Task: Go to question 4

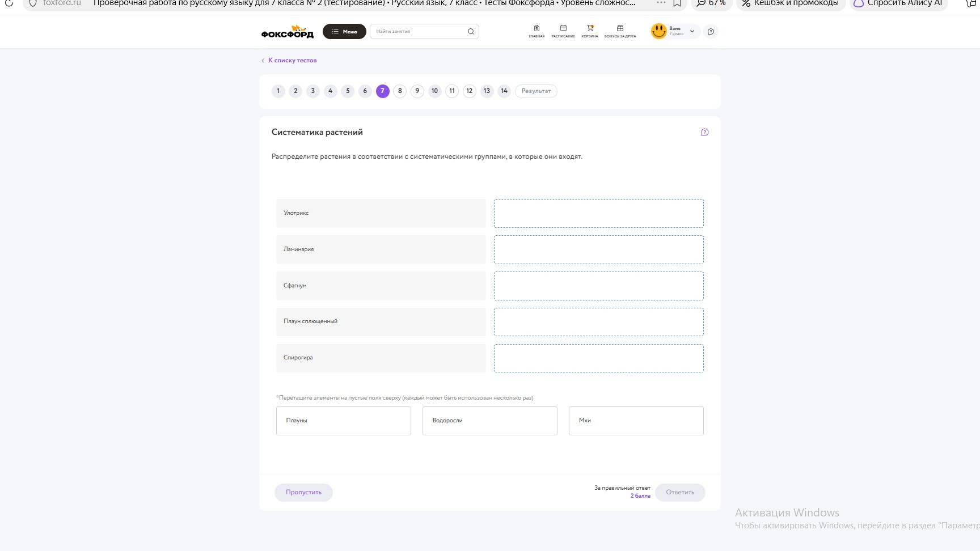Action: 330,91
